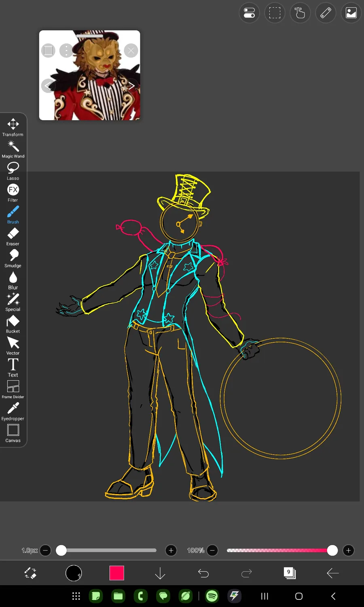Adjust the opacity slider handle
Viewport: 364px width, 607px height.
pos(332,550)
